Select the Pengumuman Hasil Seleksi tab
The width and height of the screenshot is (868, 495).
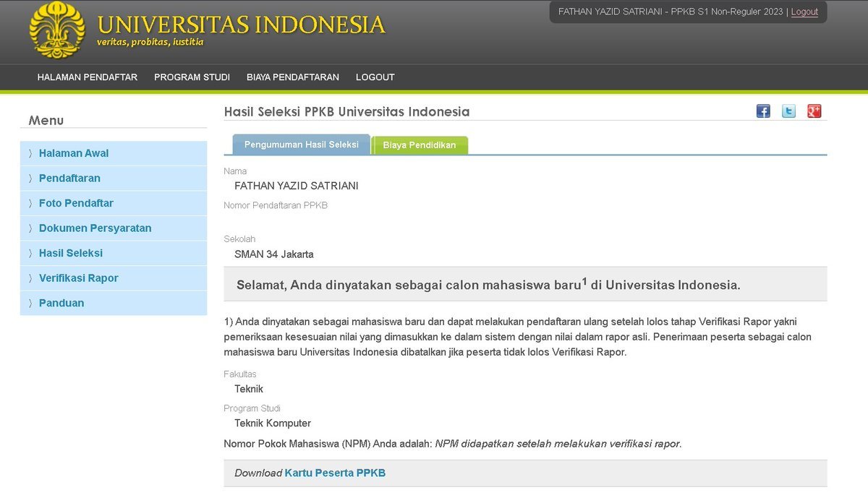pyautogui.click(x=301, y=145)
